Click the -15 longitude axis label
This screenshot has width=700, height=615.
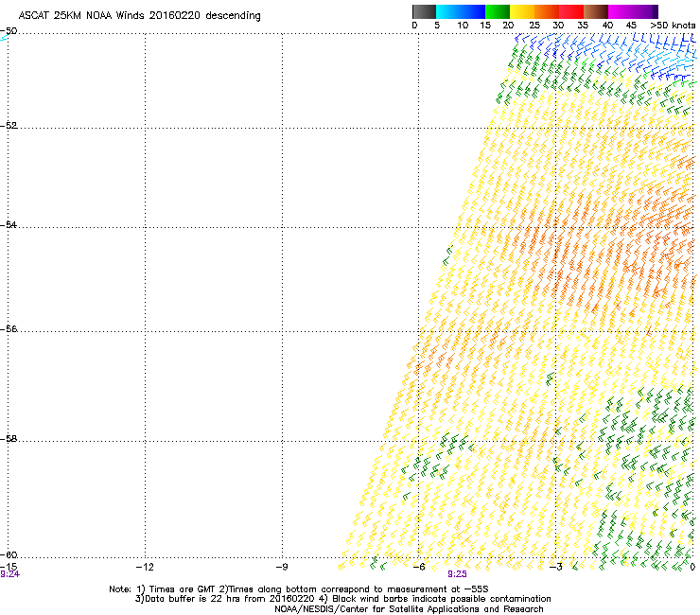[x=9, y=567]
